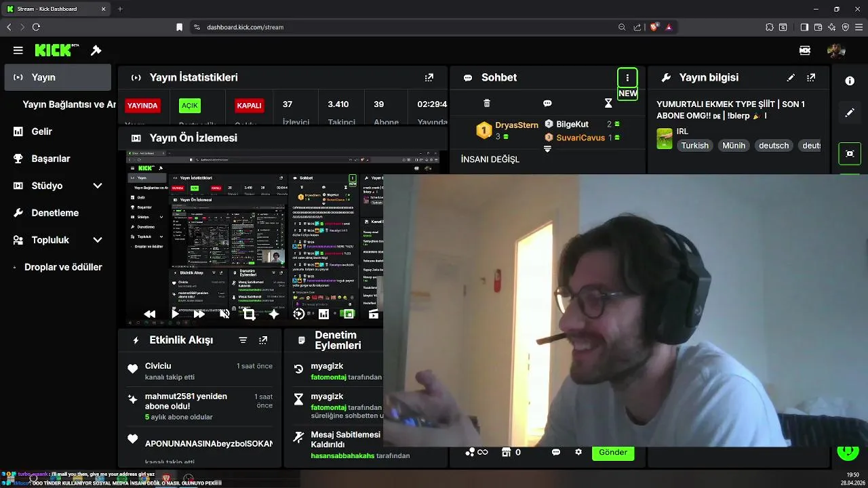
Task: Open Brave Leo AI sparkle icon
Action: pos(831,27)
